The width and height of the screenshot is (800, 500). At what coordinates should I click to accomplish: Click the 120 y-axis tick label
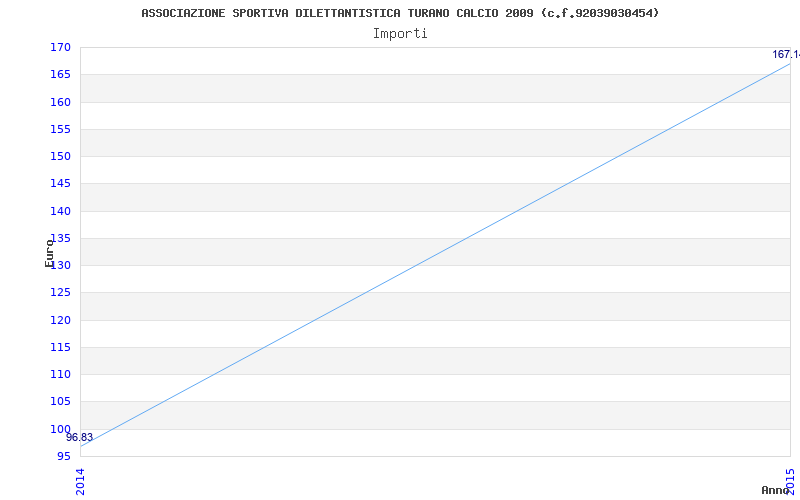tap(60, 320)
